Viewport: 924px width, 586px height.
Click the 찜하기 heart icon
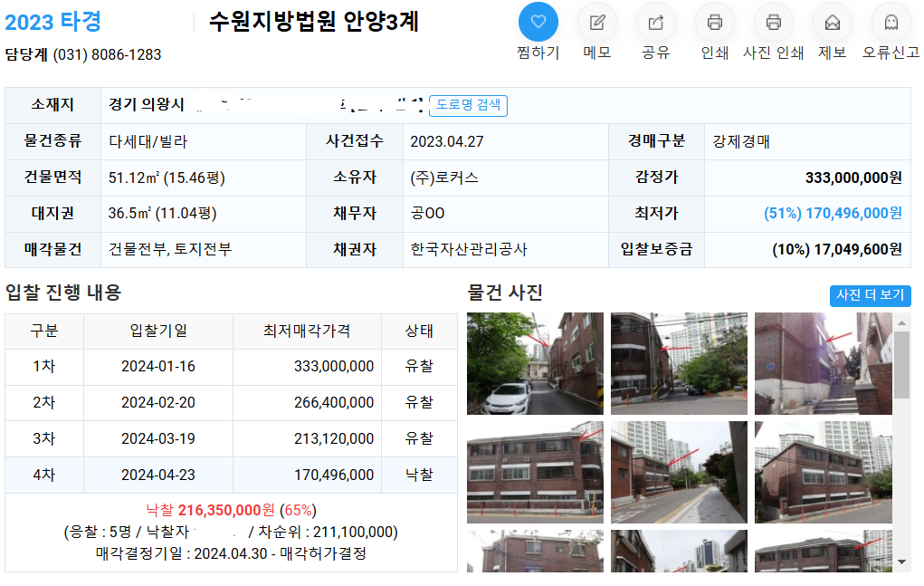(538, 23)
